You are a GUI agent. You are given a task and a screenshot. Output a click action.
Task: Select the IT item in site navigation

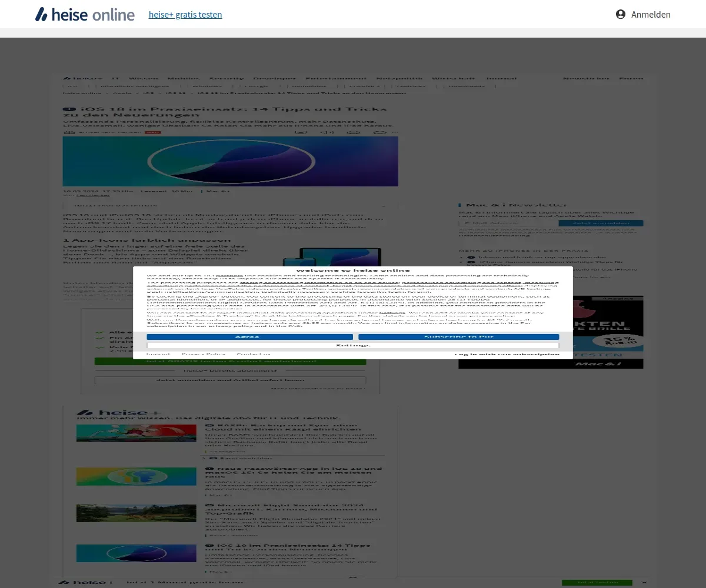(115, 78)
